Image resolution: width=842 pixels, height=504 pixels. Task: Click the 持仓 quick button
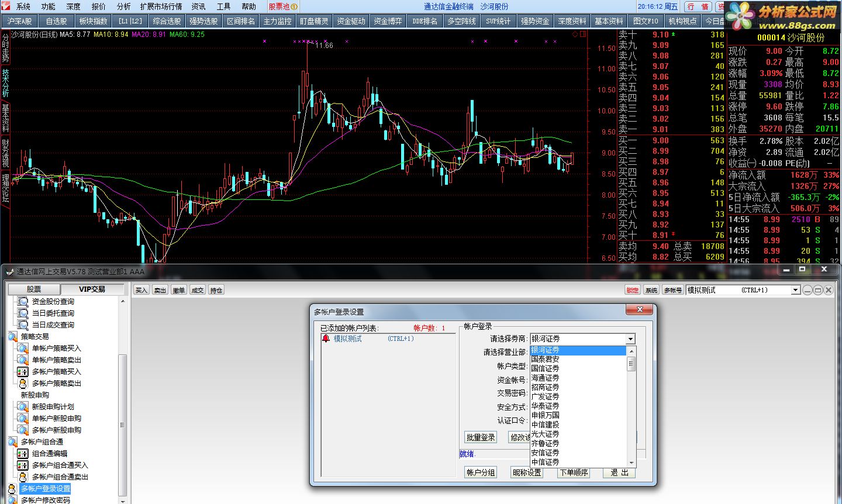(216, 290)
